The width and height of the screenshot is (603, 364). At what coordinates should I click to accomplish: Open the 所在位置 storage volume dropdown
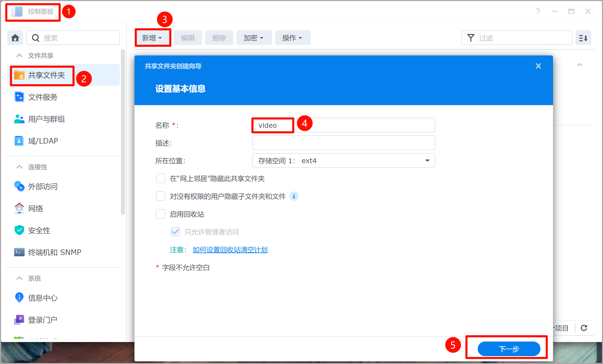click(x=343, y=161)
